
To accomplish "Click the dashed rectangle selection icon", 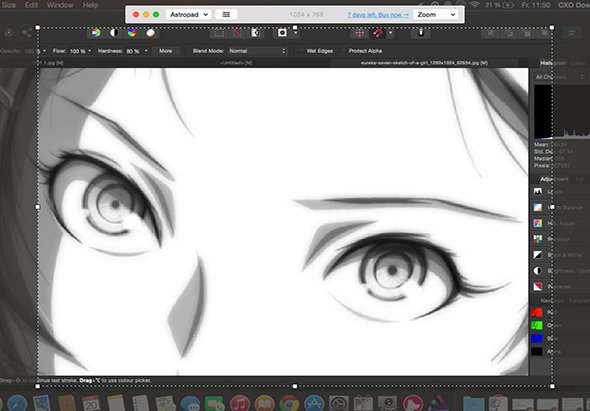I will pos(219,33).
